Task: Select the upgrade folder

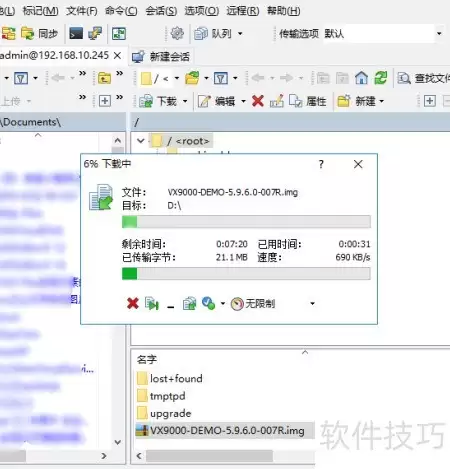Action: [x=164, y=413]
